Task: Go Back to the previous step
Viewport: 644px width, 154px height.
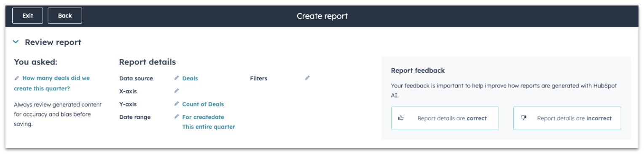Action: [65, 16]
